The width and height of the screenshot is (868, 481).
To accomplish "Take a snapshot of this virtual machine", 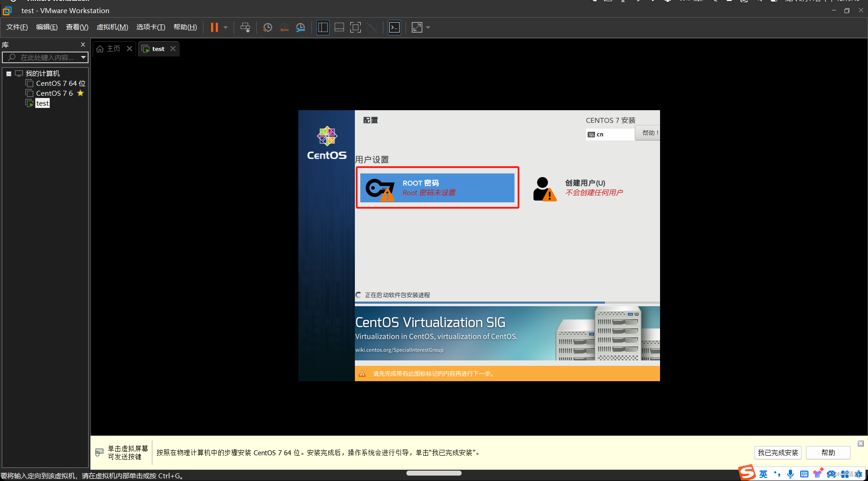I will point(268,28).
